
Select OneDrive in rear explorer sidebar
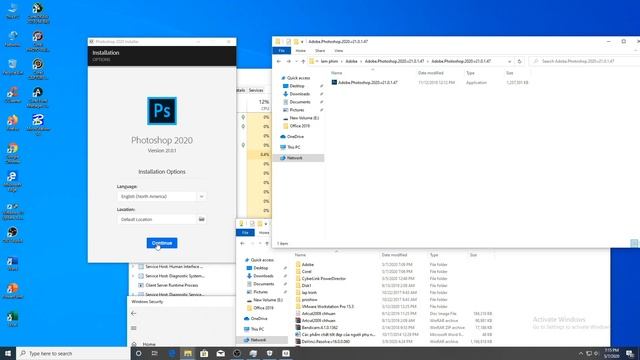point(259,318)
